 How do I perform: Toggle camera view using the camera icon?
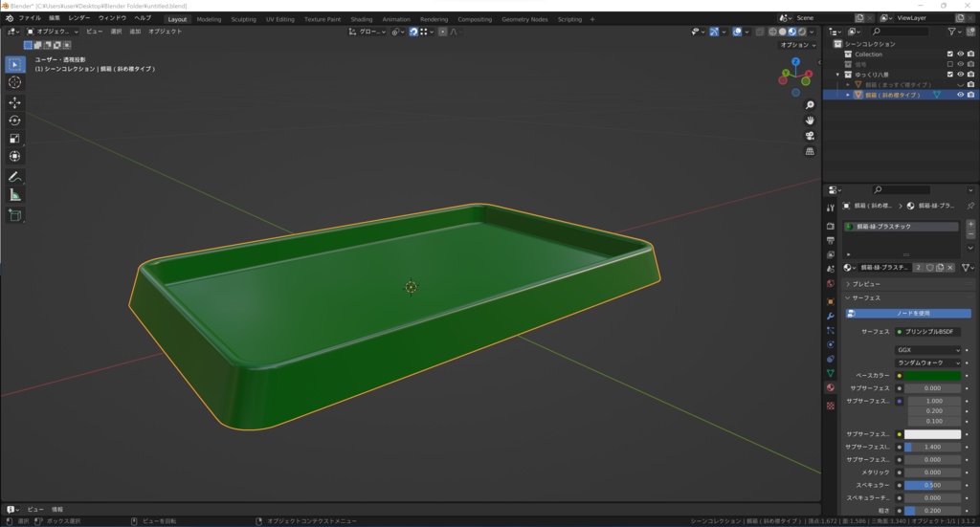810,136
